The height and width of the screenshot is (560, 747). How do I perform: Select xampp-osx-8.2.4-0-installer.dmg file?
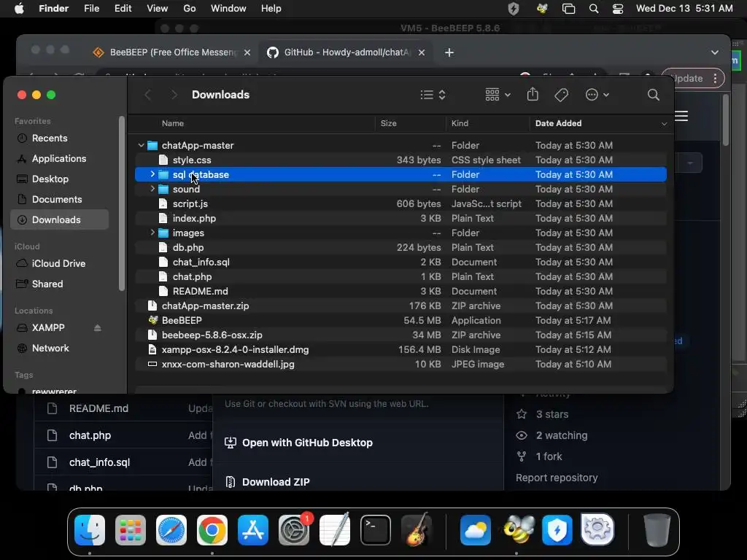coord(400,349)
